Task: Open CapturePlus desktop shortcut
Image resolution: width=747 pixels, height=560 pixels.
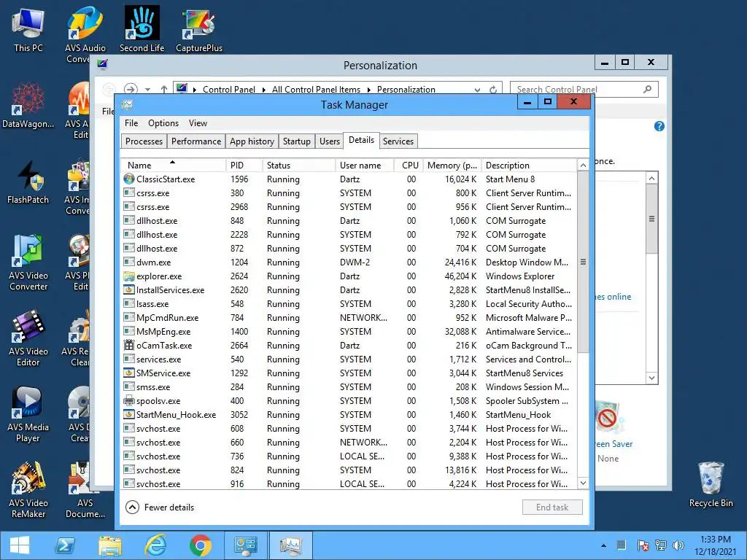Action: (198, 31)
